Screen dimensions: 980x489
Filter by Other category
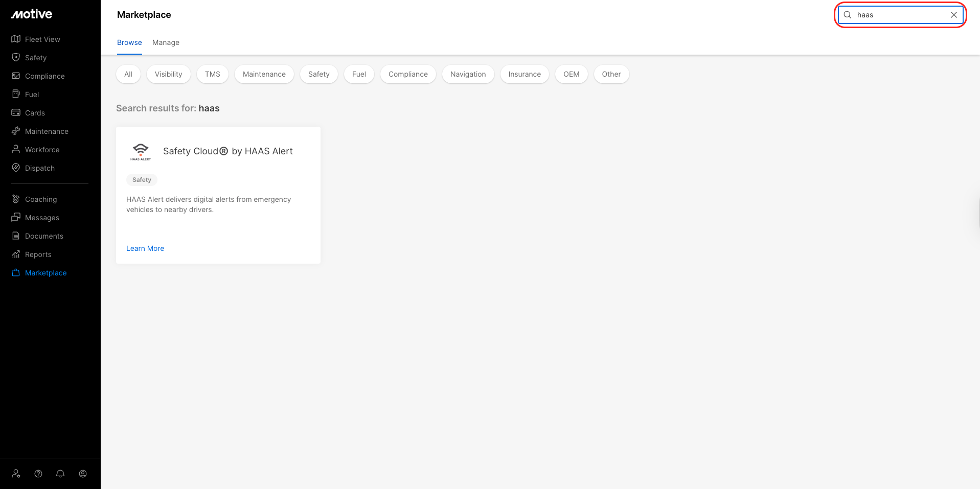click(x=611, y=74)
